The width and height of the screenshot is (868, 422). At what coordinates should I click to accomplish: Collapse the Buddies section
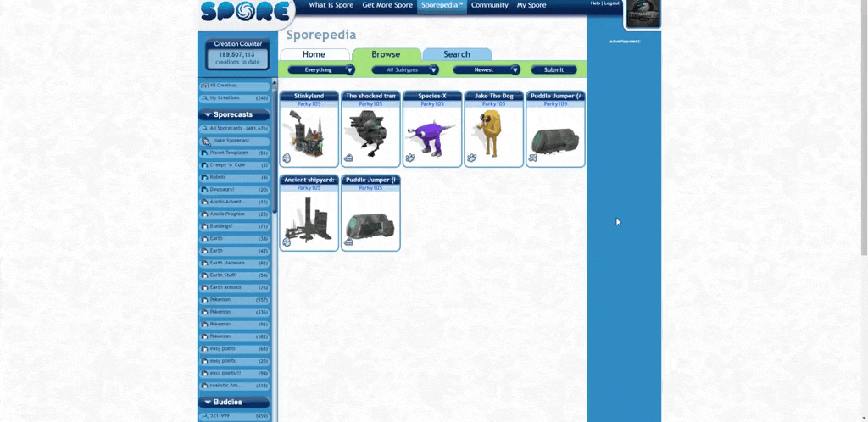(x=207, y=403)
